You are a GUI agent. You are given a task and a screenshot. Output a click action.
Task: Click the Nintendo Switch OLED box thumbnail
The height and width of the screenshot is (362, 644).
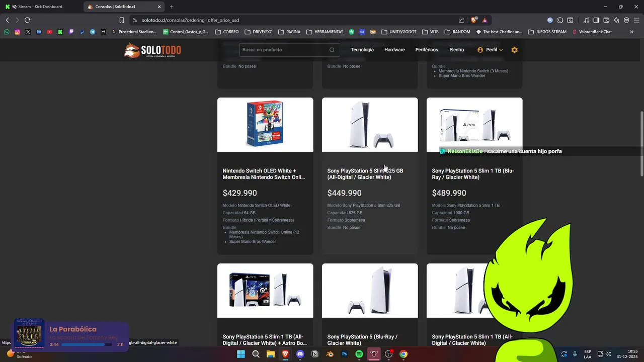pyautogui.click(x=265, y=125)
